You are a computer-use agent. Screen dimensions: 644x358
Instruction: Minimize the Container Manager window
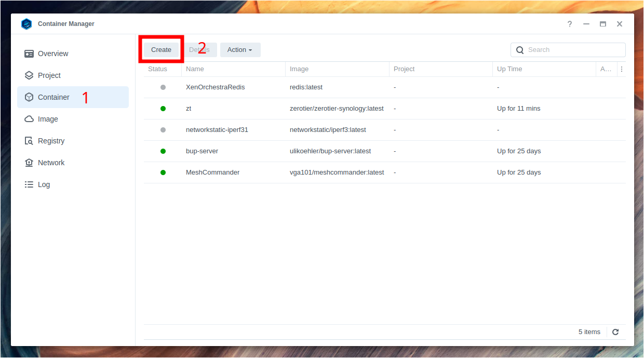[x=586, y=24]
